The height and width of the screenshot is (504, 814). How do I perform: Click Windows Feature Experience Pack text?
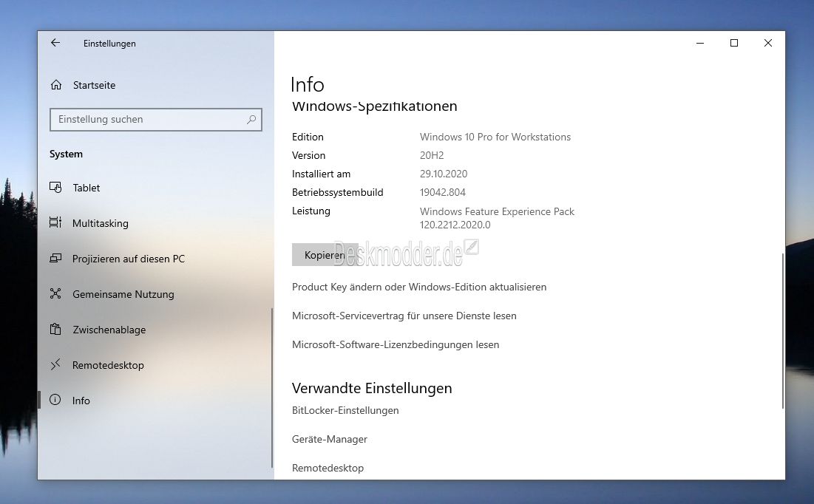coord(497,212)
